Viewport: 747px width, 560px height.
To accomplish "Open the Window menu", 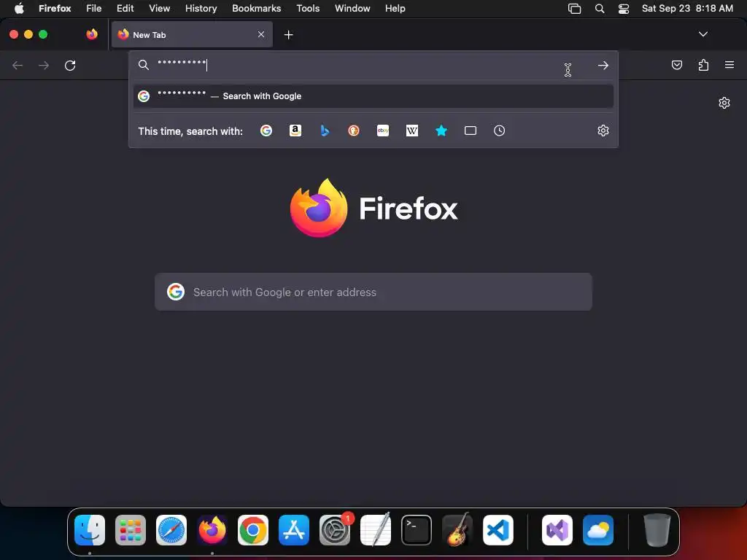I will (x=352, y=8).
